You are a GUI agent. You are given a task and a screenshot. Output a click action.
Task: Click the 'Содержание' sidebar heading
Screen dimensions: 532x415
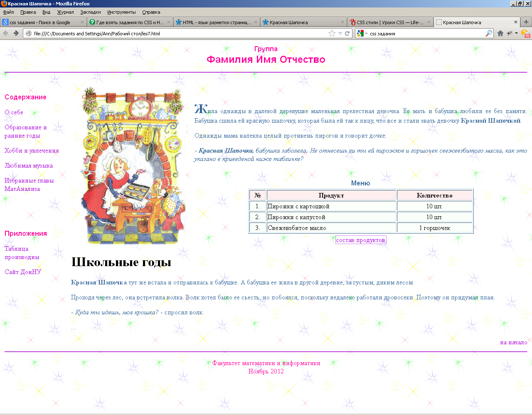point(25,97)
